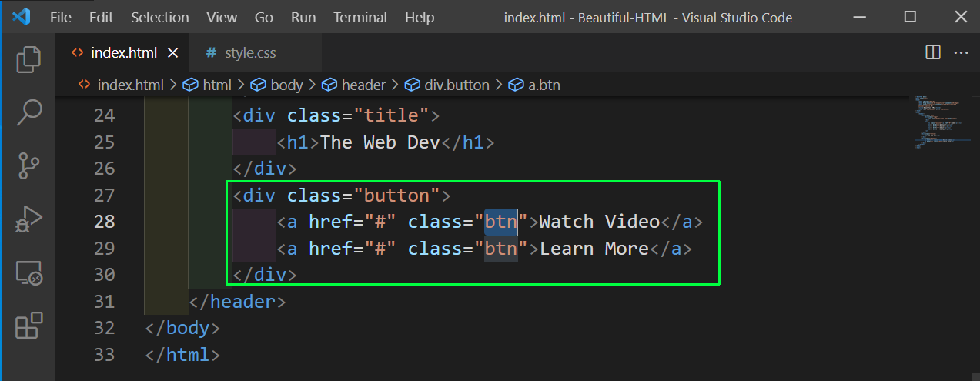The image size is (980, 381).
Task: Open the Help menu
Action: [x=420, y=17]
